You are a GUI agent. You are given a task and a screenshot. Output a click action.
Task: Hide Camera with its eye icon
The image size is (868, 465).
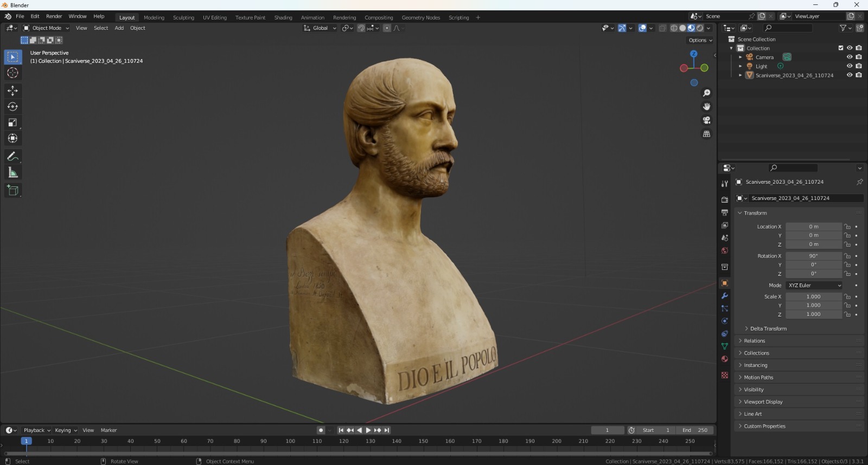coord(850,57)
